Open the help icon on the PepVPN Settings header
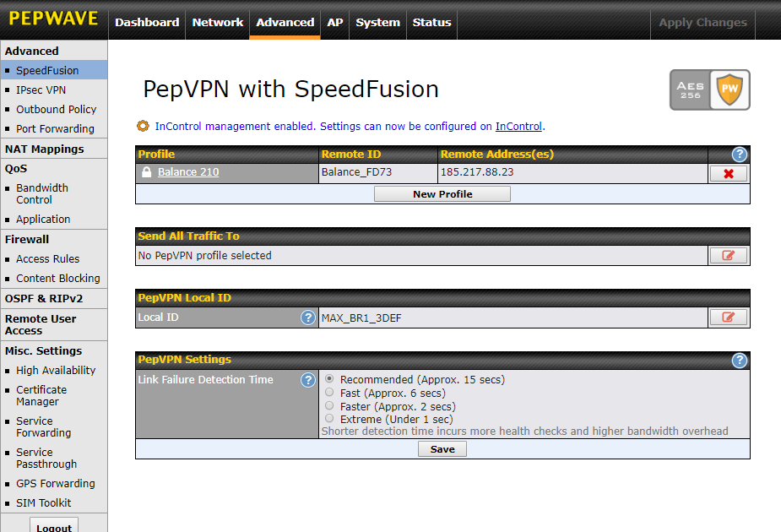The image size is (781, 532). [x=740, y=361]
